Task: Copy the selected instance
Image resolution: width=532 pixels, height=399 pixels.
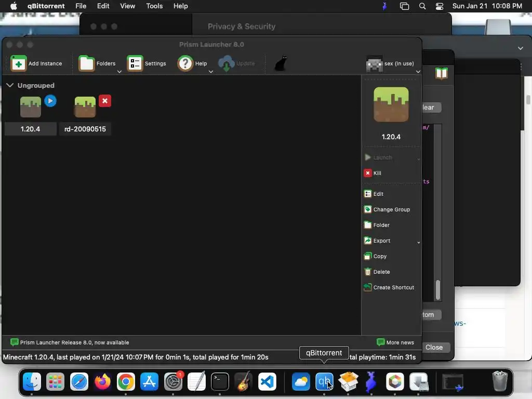Action: coord(375,256)
